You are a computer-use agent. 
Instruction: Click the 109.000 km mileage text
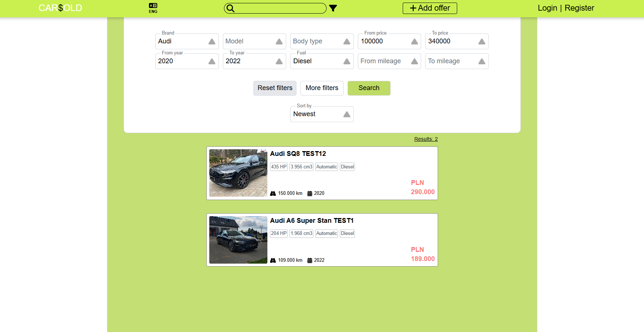click(290, 260)
